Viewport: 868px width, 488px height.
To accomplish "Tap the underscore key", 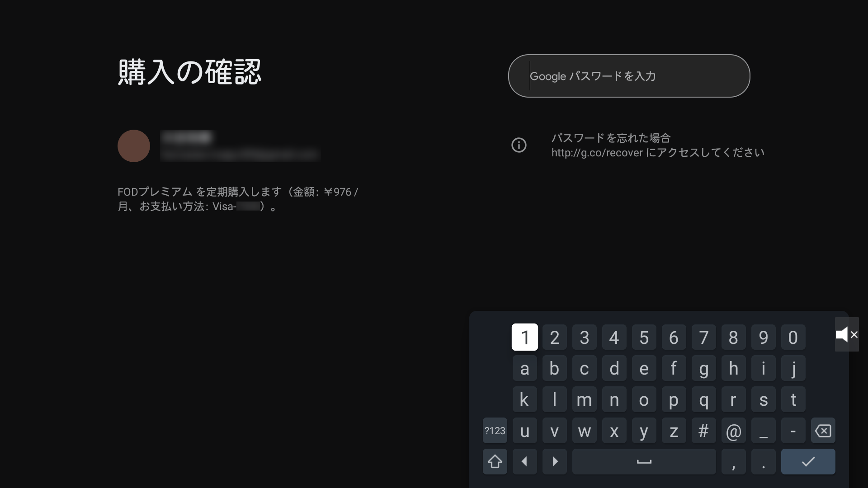I will 763,431.
